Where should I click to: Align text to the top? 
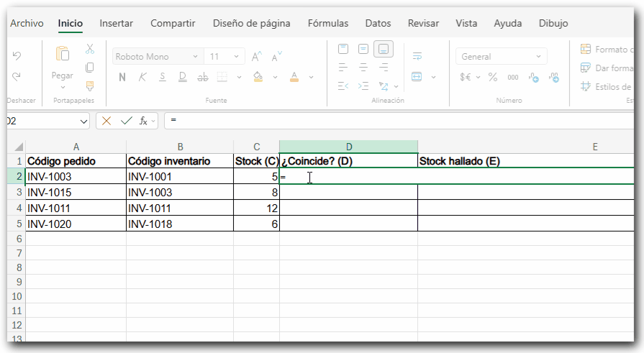343,50
